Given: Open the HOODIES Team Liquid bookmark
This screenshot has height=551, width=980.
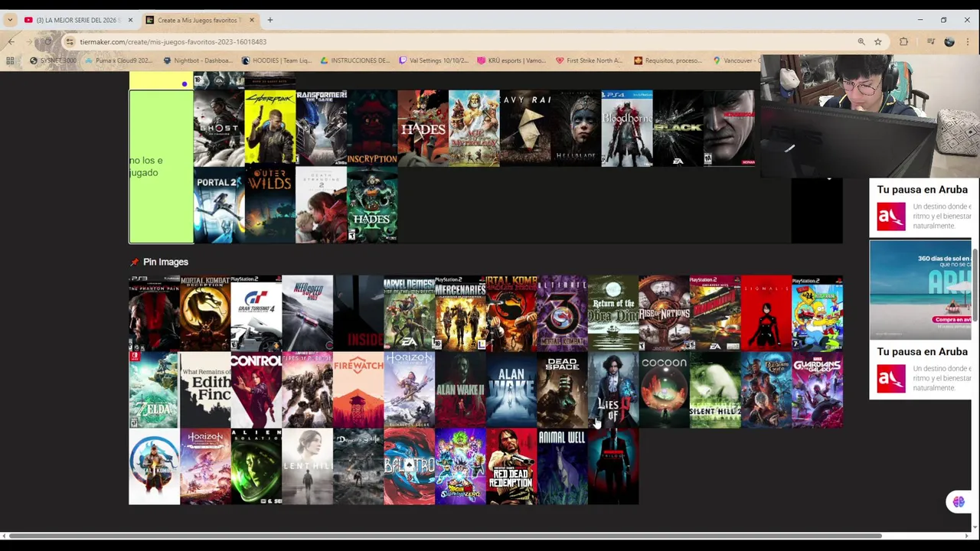Looking at the screenshot, I should tap(276, 60).
